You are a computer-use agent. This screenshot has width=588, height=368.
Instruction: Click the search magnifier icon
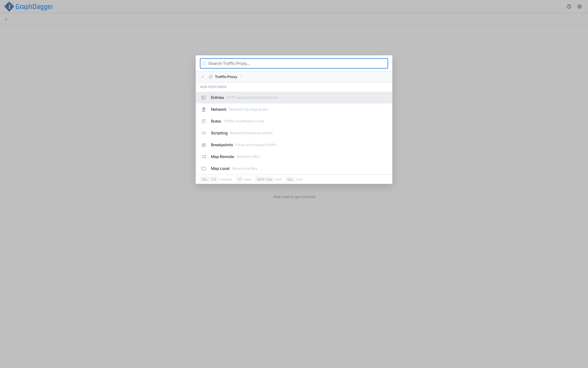[204, 64]
